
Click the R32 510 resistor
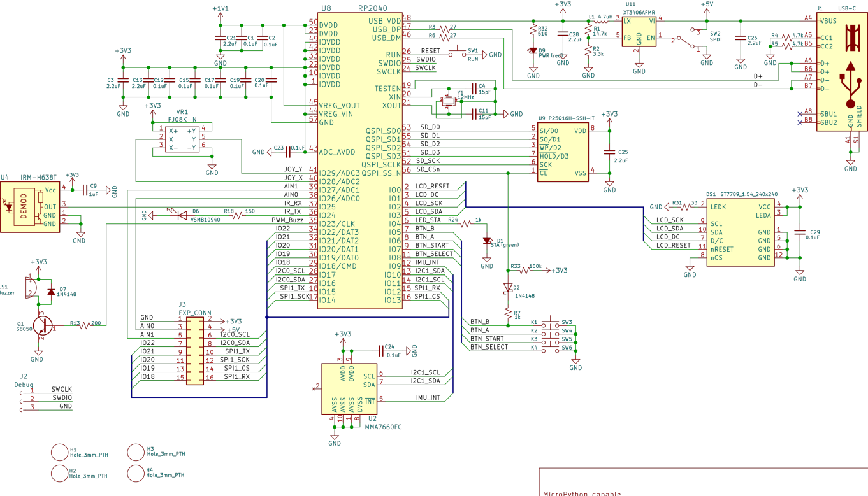(533, 30)
